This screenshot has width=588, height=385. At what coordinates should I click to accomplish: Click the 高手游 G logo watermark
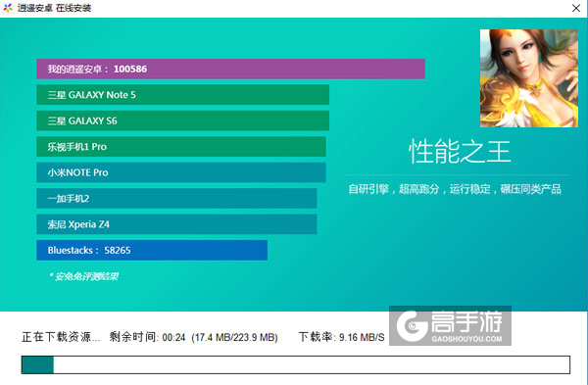click(x=413, y=326)
